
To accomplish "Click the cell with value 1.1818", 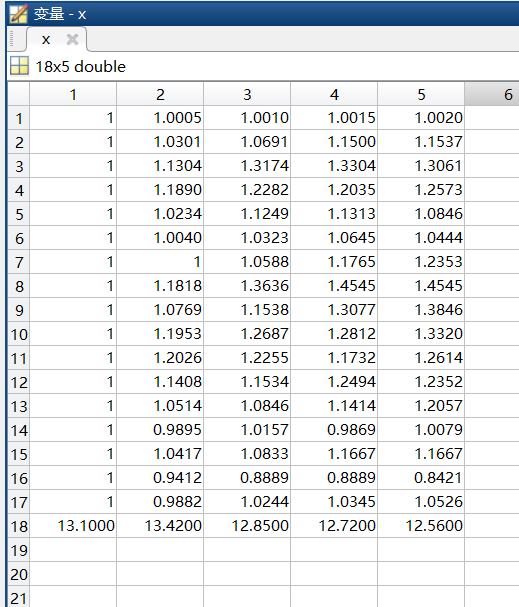I will pos(160,286).
